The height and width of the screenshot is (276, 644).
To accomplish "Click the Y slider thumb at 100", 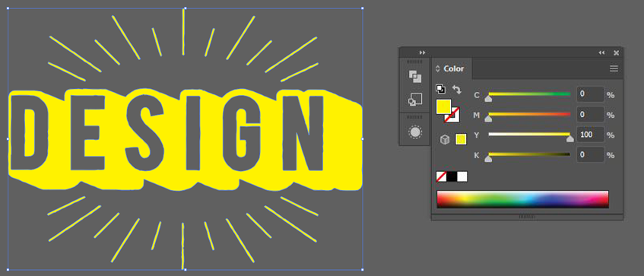I will coord(569,139).
